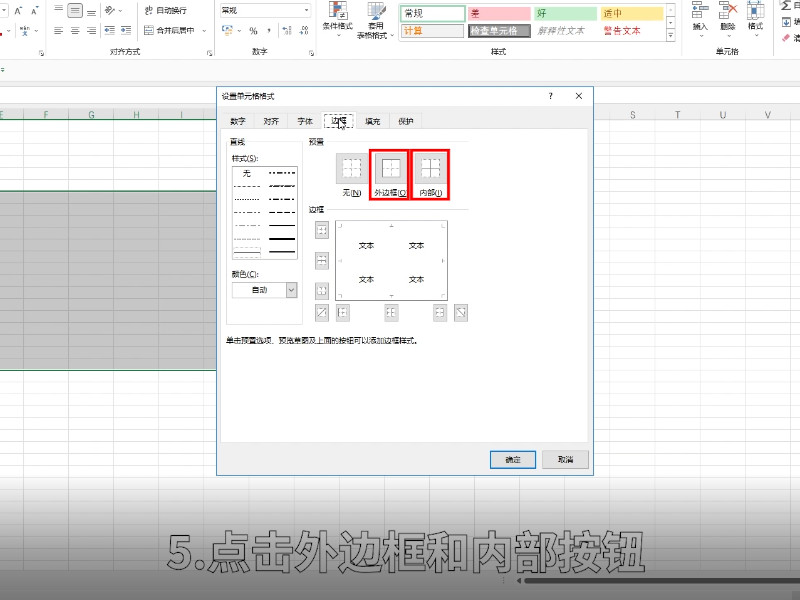Apply the 差 cell style

[499, 13]
